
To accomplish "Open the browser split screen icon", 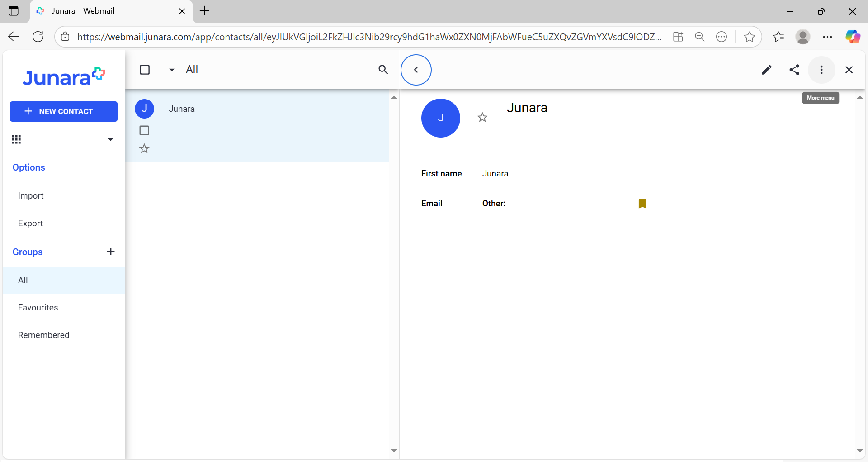I will [678, 37].
